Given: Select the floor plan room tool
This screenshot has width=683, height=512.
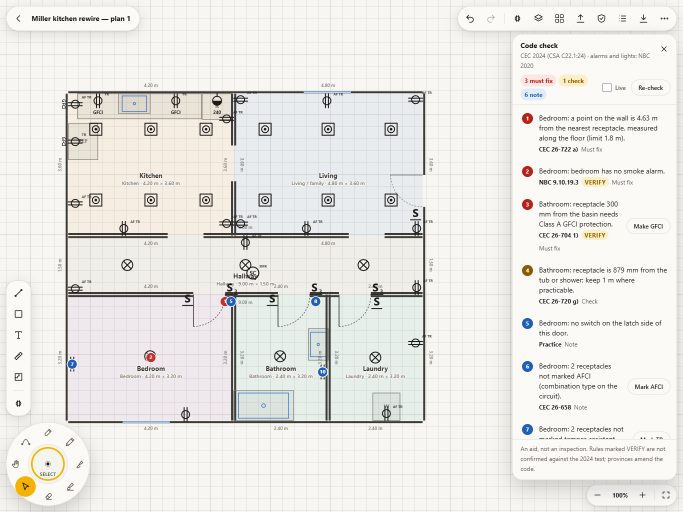Looking at the screenshot, I should tap(18, 377).
